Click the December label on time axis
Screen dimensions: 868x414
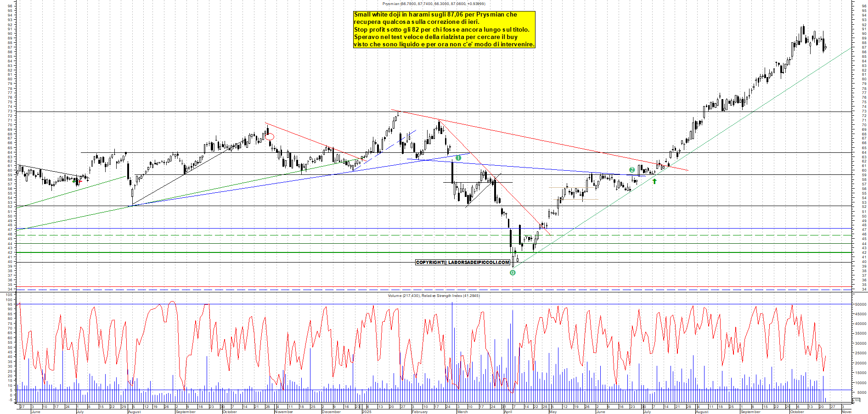click(x=331, y=412)
